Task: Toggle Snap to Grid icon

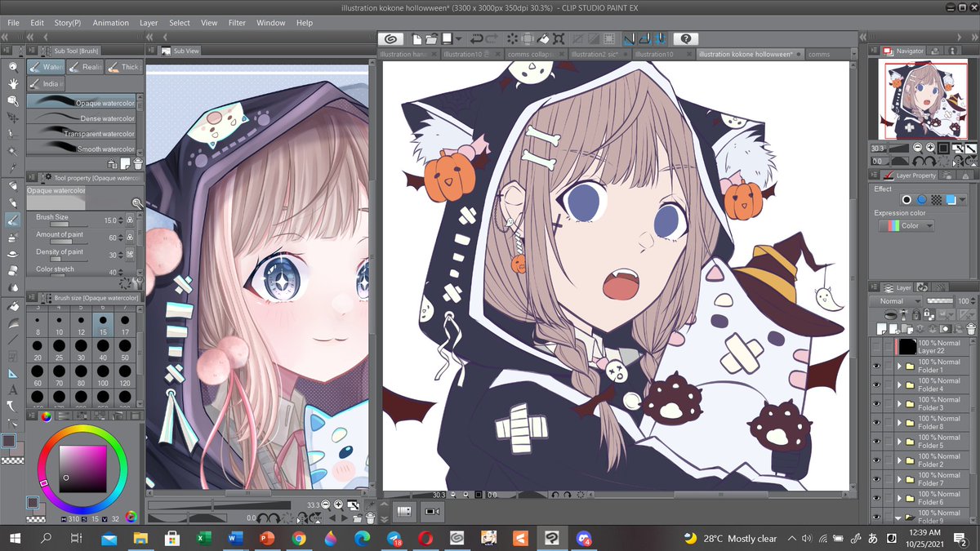Action: [659, 38]
